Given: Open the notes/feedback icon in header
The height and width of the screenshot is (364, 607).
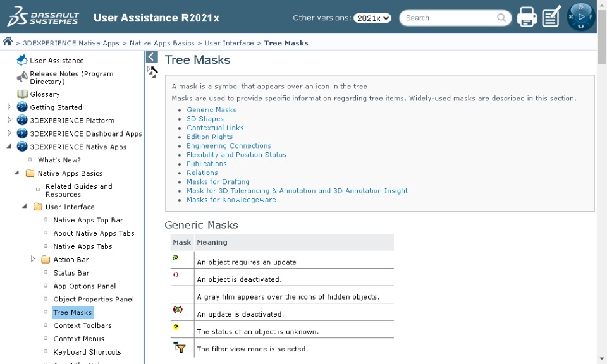Looking at the screenshot, I should tap(551, 16).
